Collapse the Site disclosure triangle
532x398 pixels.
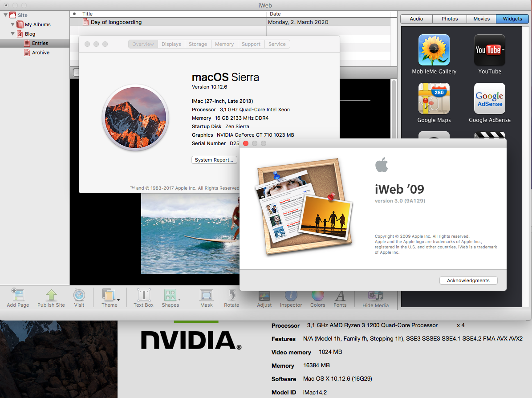pos(5,15)
